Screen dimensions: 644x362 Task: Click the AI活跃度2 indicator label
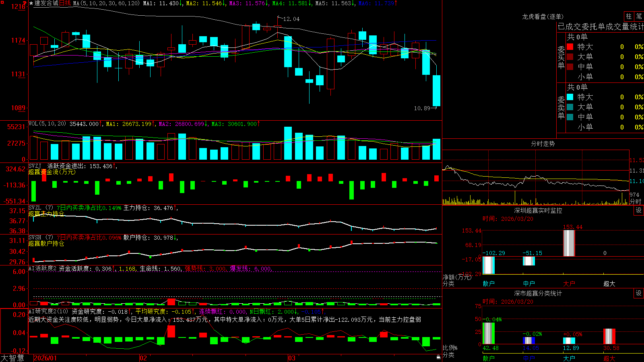pyautogui.click(x=43, y=268)
